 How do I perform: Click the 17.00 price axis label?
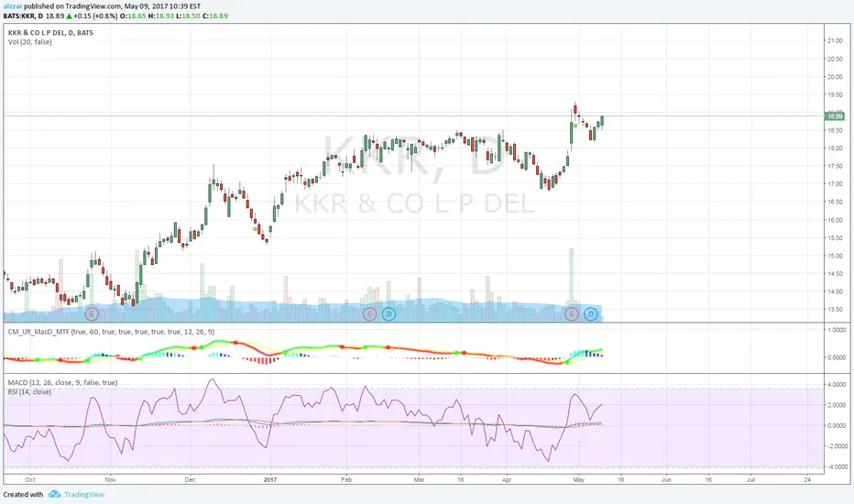coord(835,184)
